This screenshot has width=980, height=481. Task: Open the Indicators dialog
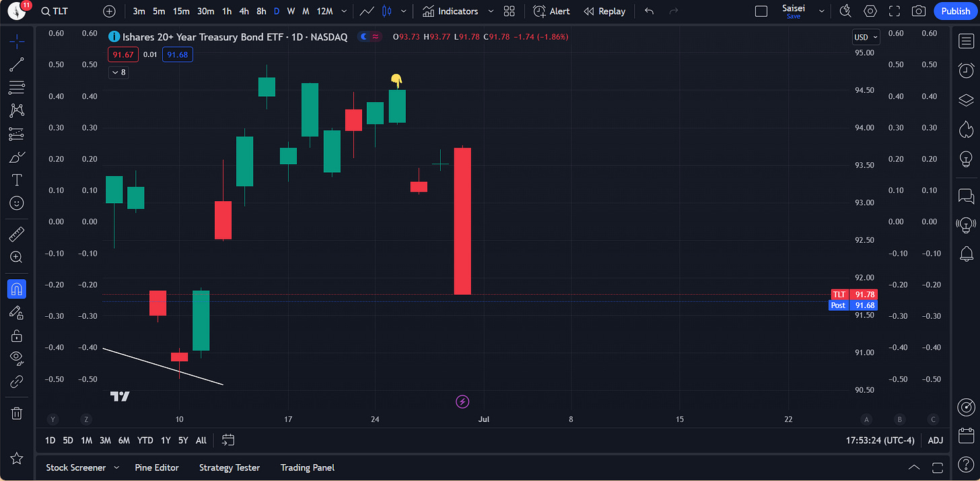450,11
